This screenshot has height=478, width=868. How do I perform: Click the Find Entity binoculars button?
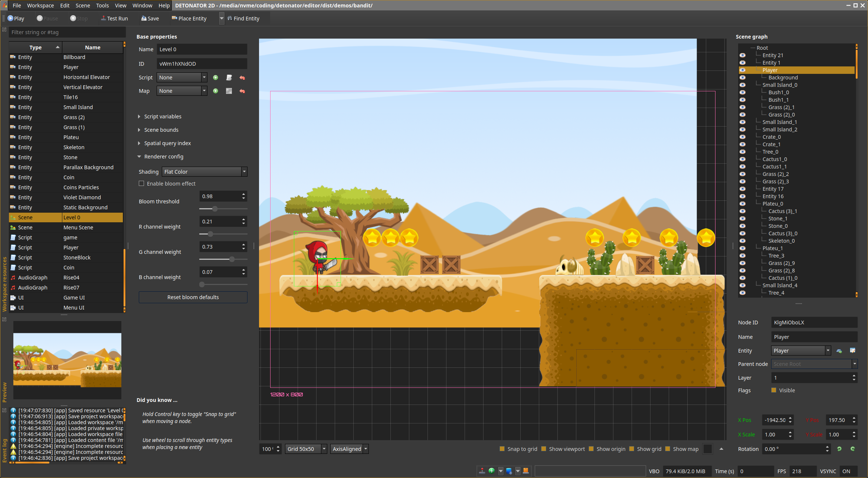tap(243, 19)
